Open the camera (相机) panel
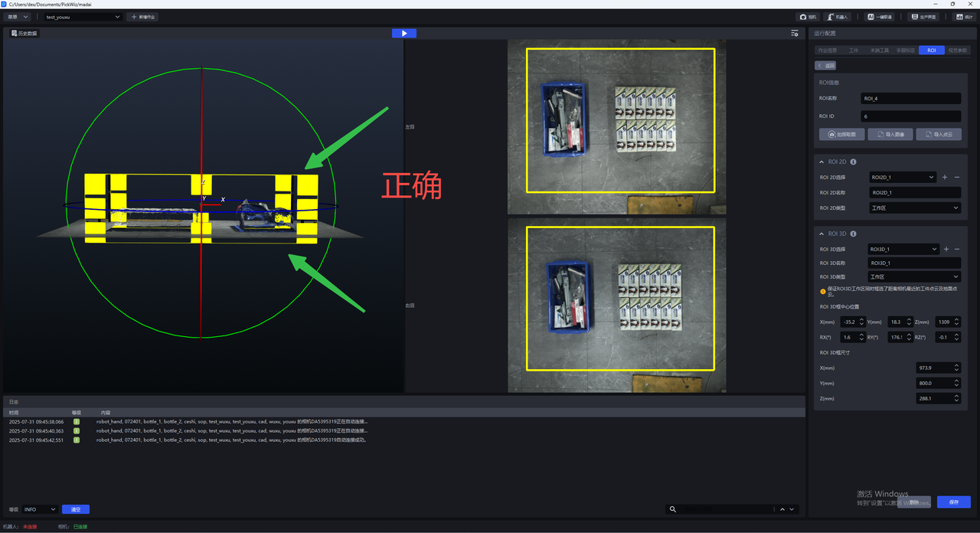The image size is (980, 533). [807, 17]
